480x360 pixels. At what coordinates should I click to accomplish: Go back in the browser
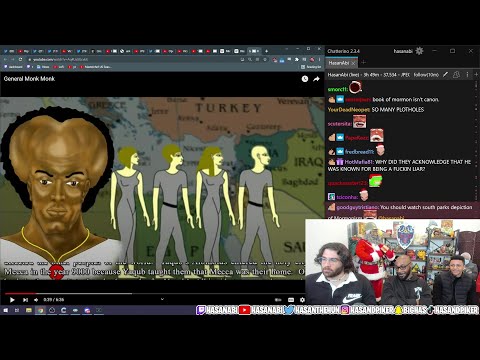[5, 59]
